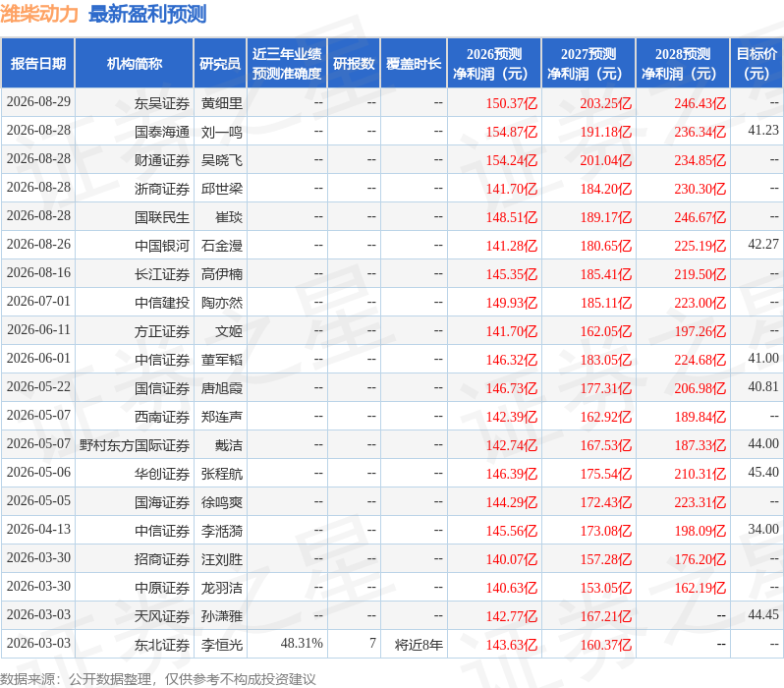Screen dimensions: 784x688
Task: Select the 野村东方国际证券 row
Action: [x=392, y=445]
